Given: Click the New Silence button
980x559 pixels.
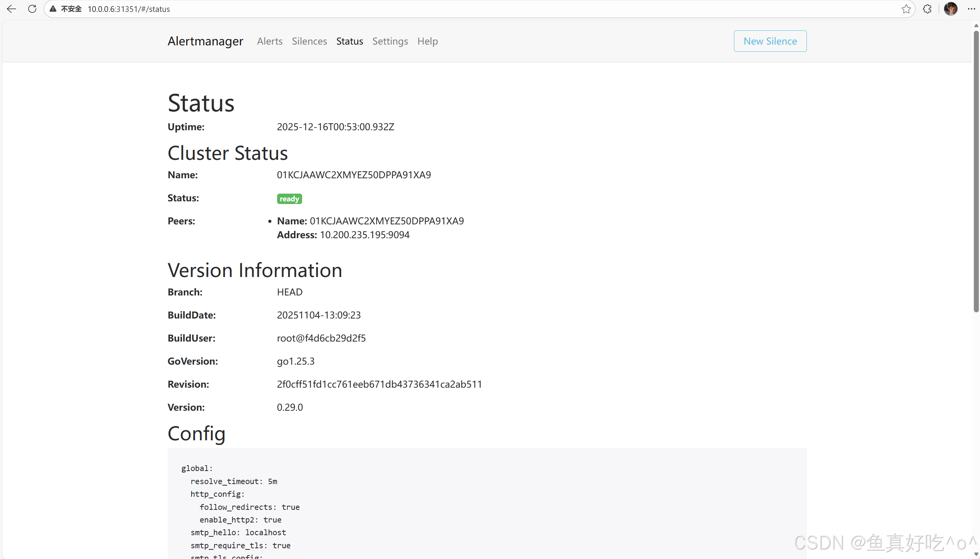Looking at the screenshot, I should pos(770,41).
